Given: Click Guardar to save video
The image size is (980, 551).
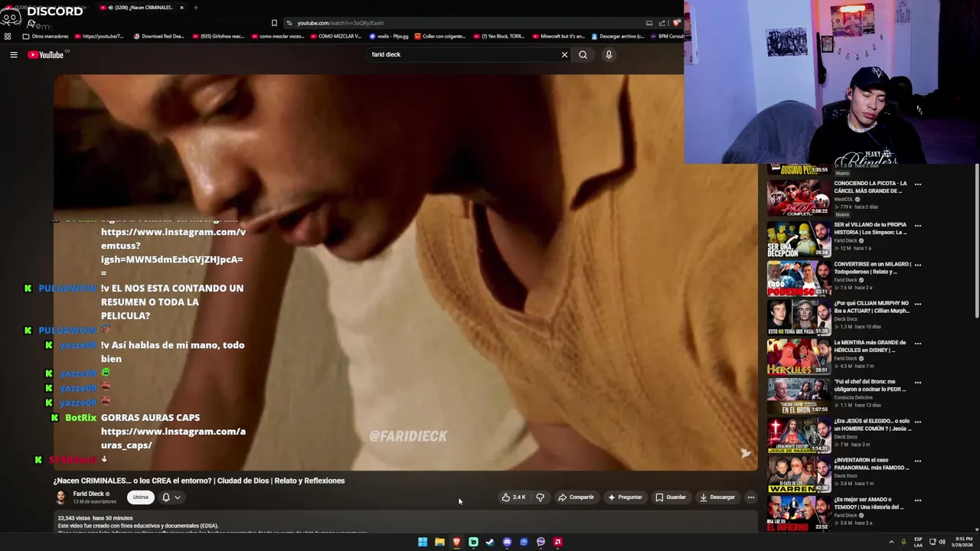Looking at the screenshot, I should 671,497.
